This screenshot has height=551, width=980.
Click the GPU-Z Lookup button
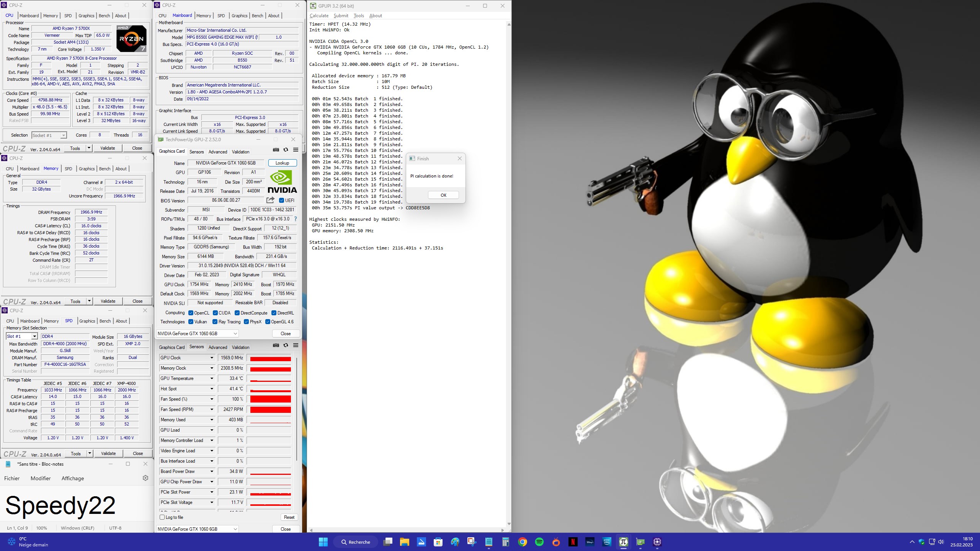click(x=283, y=163)
